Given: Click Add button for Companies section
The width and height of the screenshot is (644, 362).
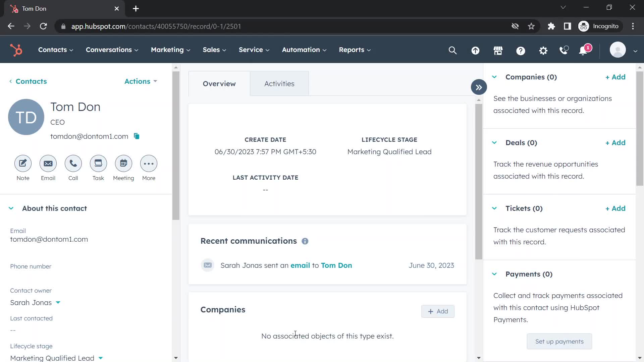Looking at the screenshot, I should point(438,311).
